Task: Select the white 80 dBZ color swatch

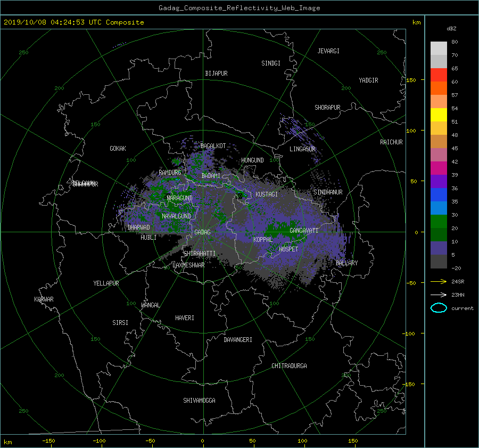Action: coord(439,48)
